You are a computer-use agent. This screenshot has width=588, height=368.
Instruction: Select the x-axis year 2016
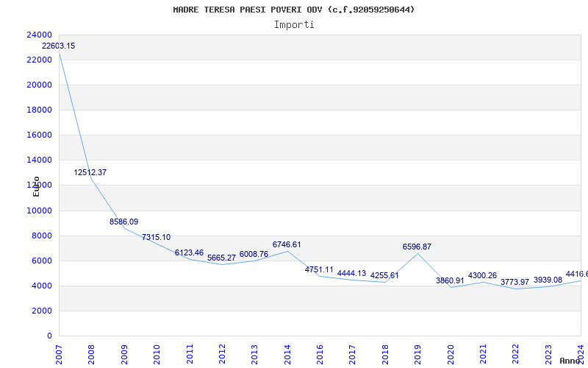320,354
